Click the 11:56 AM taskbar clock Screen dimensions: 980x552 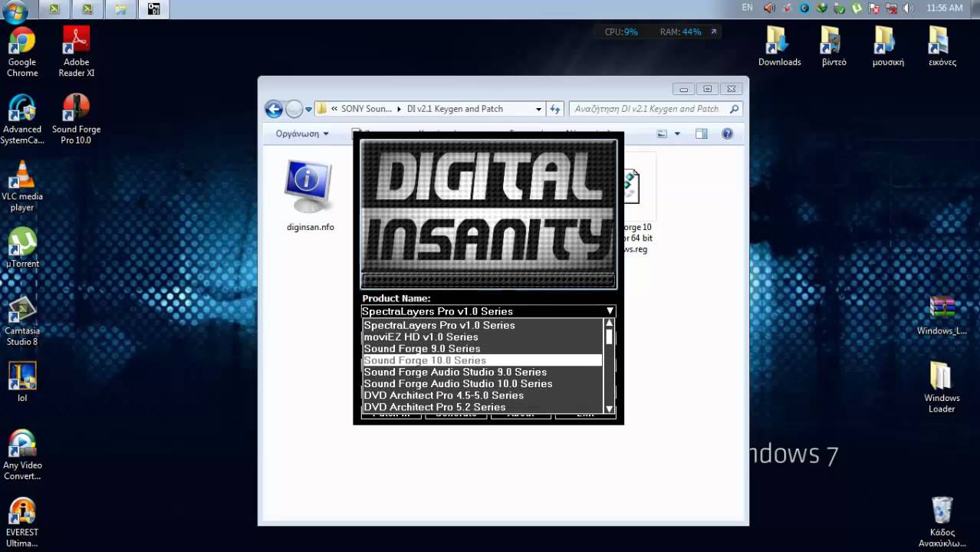click(944, 8)
